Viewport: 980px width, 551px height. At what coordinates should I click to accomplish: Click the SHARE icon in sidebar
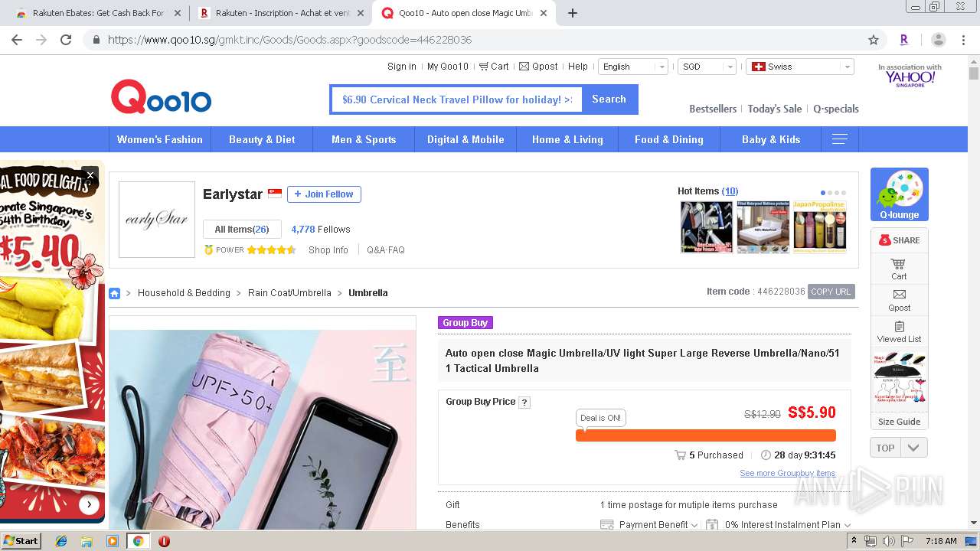click(900, 240)
